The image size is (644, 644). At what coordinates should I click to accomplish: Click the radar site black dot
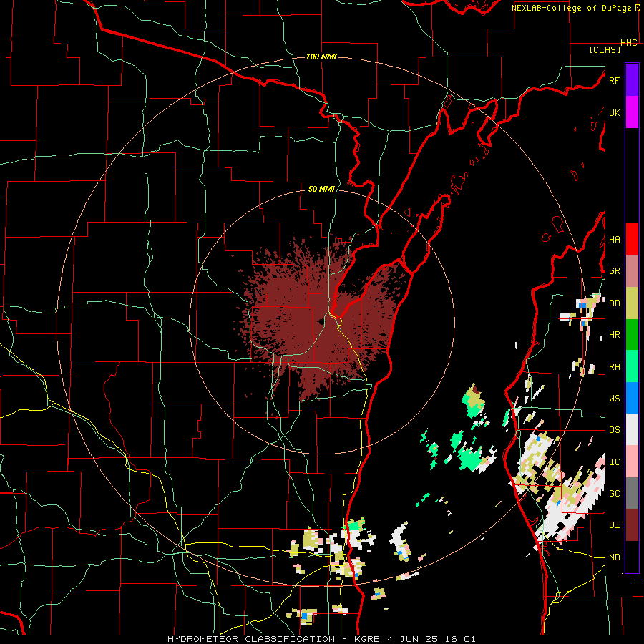[321, 321]
